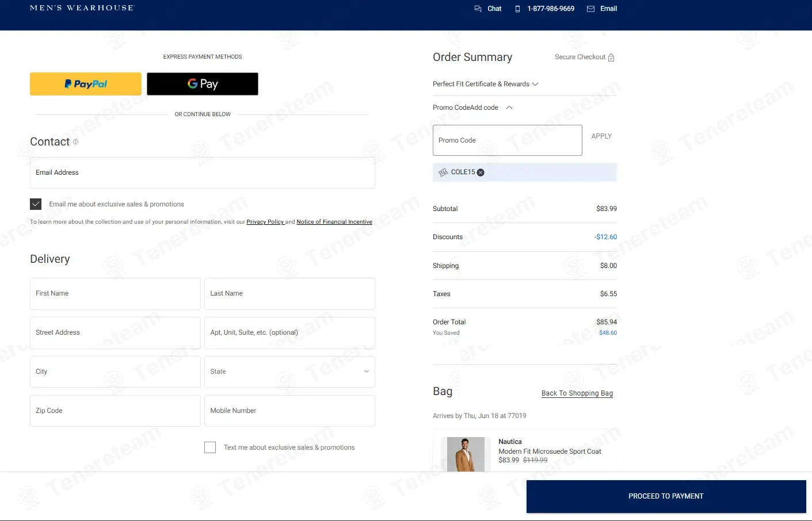Image resolution: width=812 pixels, height=521 pixels.
Task: Open the Nautica sport coat thumbnail
Action: 466,454
